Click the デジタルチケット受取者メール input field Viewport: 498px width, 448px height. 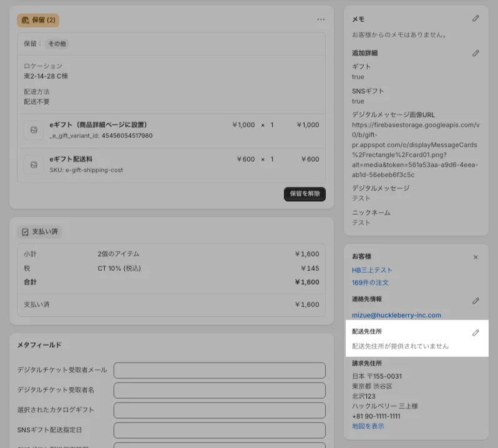(219, 370)
